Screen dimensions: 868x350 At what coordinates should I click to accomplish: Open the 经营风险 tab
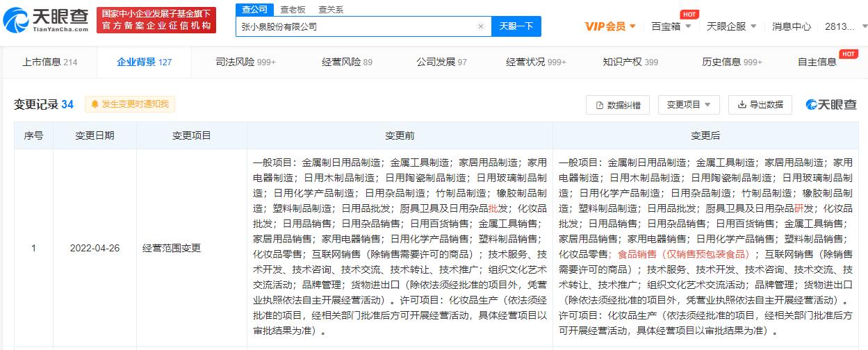(x=347, y=62)
